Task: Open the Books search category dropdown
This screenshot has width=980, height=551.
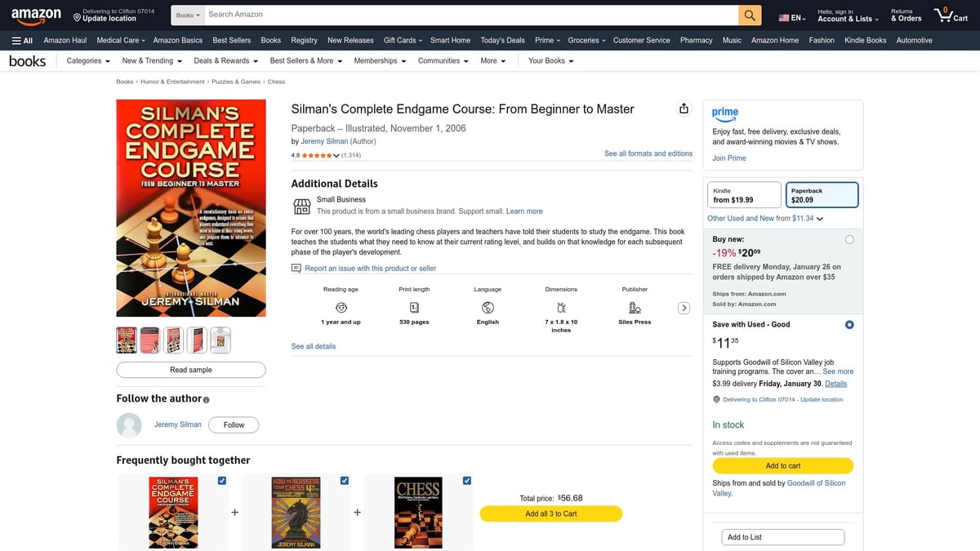Action: (x=187, y=14)
